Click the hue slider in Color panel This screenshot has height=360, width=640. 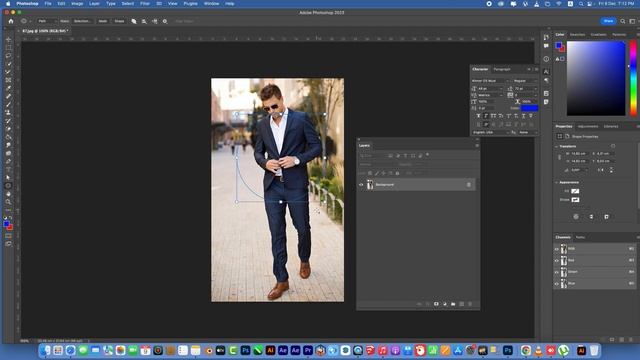tap(633, 78)
